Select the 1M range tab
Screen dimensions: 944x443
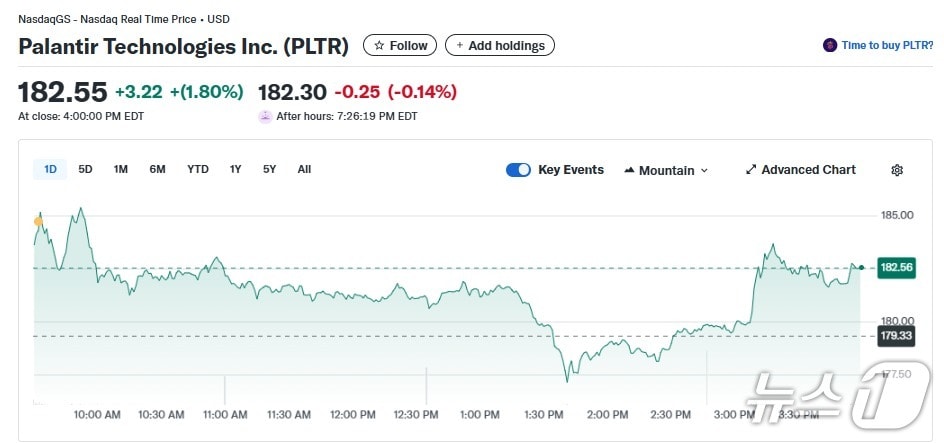[x=120, y=169]
